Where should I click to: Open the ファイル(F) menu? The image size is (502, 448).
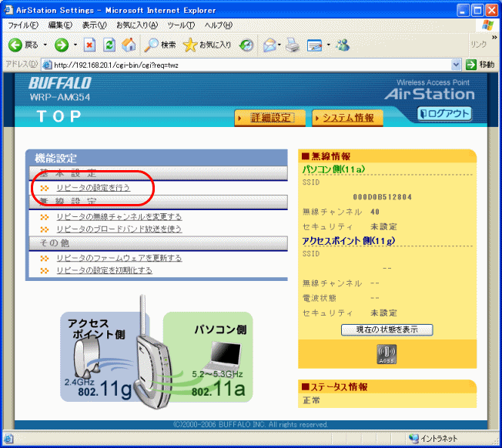point(23,25)
